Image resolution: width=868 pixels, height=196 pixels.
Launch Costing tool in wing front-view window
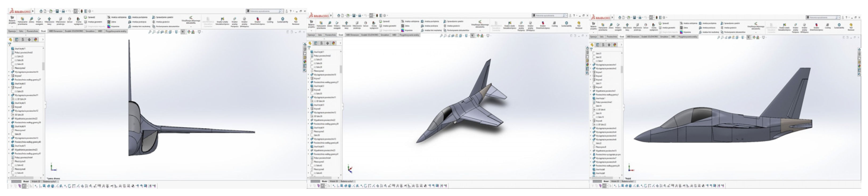(x=270, y=20)
